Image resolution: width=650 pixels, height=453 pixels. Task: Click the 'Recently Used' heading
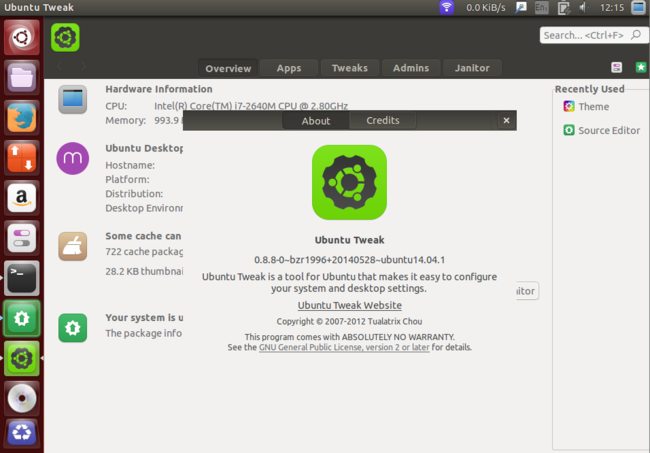click(589, 89)
